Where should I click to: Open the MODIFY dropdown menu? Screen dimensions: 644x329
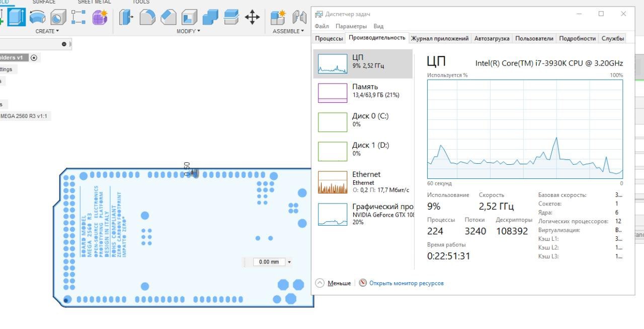[188, 31]
